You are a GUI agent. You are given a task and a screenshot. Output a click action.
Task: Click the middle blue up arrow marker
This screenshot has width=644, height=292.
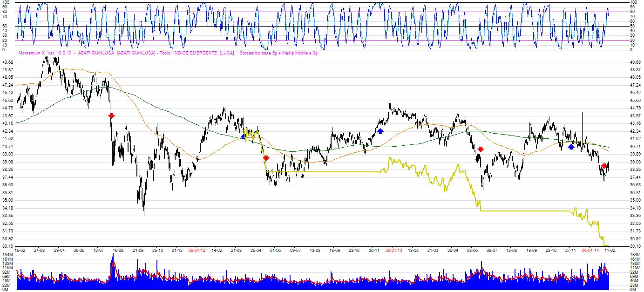380,131
